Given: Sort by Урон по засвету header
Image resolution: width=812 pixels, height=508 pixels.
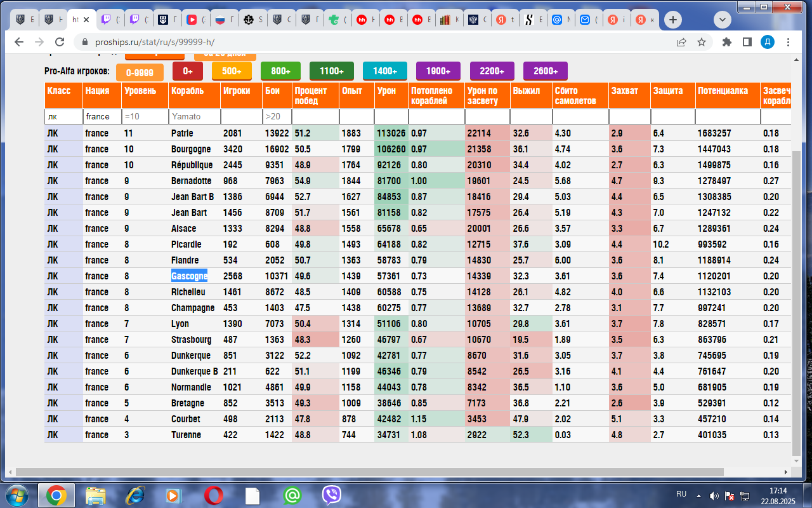Looking at the screenshot, I should tap(487, 95).
